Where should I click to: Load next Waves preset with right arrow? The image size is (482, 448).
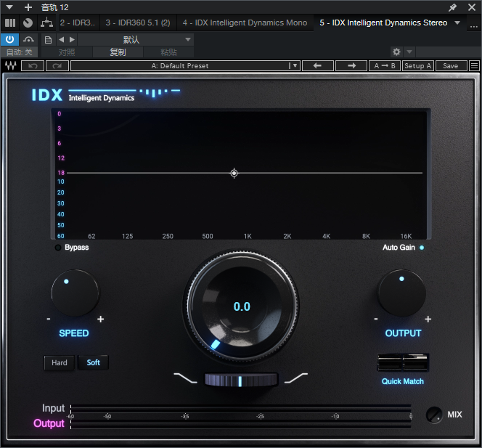coord(351,66)
